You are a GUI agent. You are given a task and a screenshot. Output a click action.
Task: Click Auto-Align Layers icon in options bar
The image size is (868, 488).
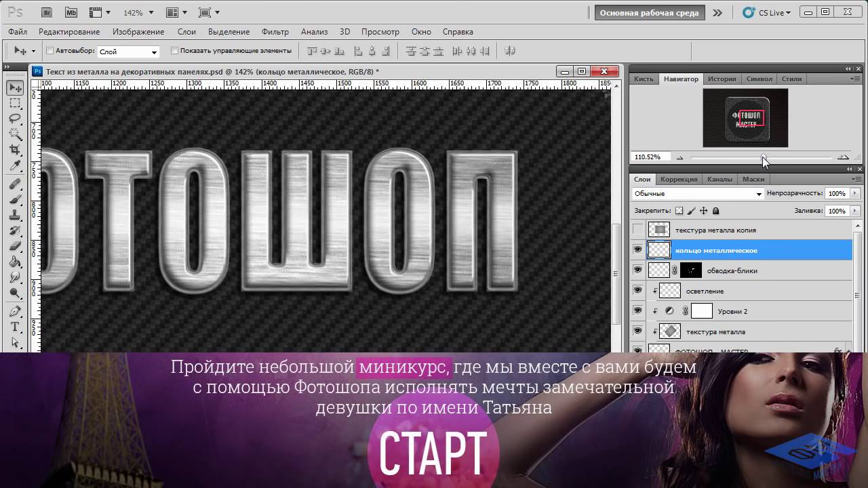[x=511, y=51]
